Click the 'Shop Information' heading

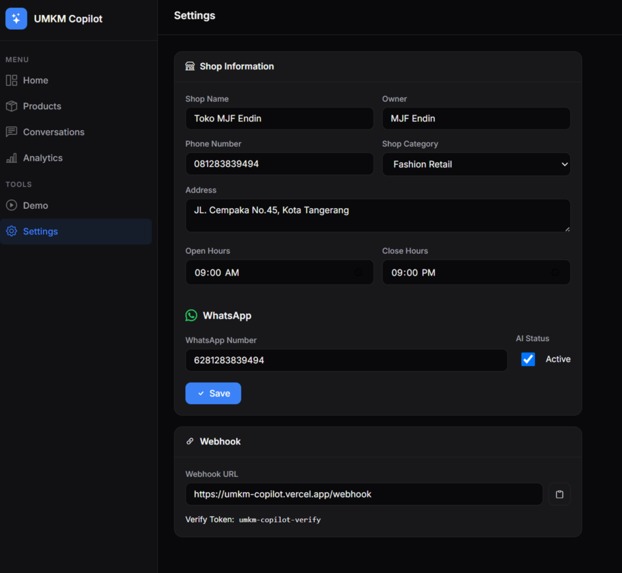pos(237,66)
